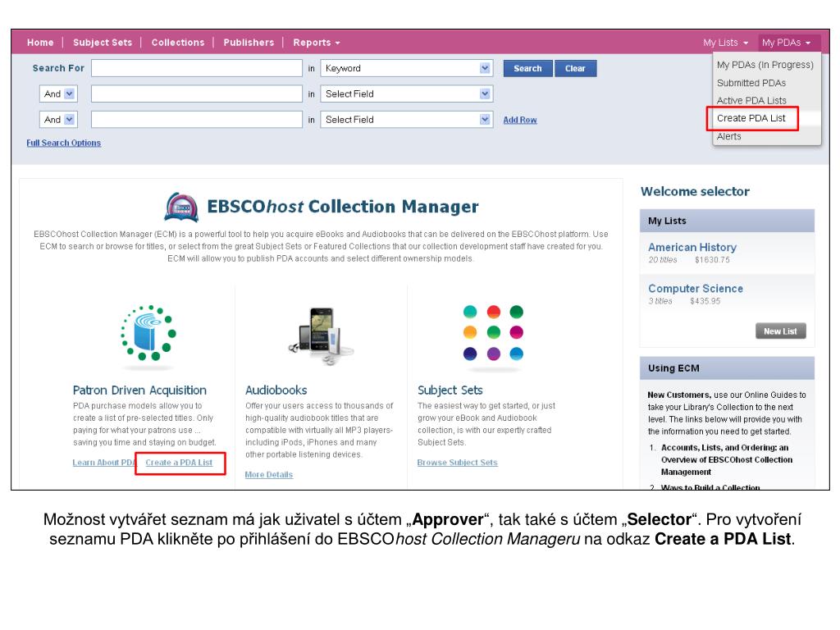This screenshot has width=840, height=630.
Task: Select Alerts in My PDAs menu
Action: coord(729,137)
